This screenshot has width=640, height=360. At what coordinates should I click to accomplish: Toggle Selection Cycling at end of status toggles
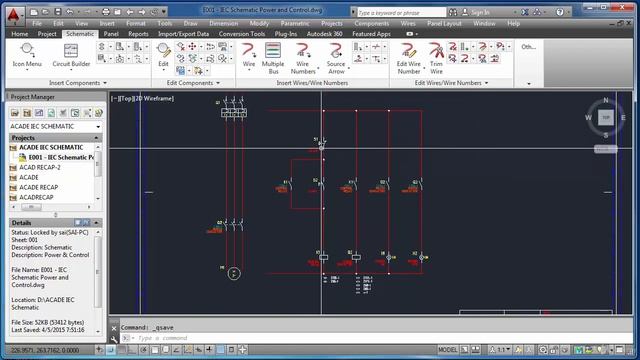(x=242, y=350)
